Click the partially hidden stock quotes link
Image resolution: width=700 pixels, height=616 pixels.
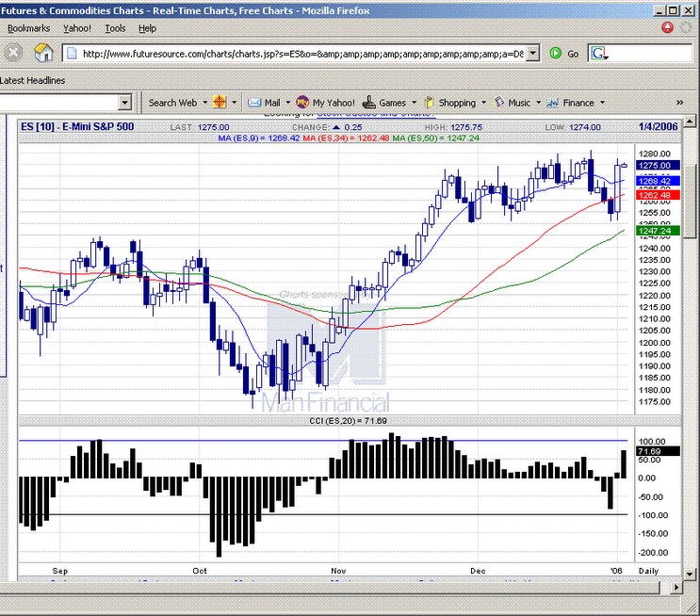point(376,115)
